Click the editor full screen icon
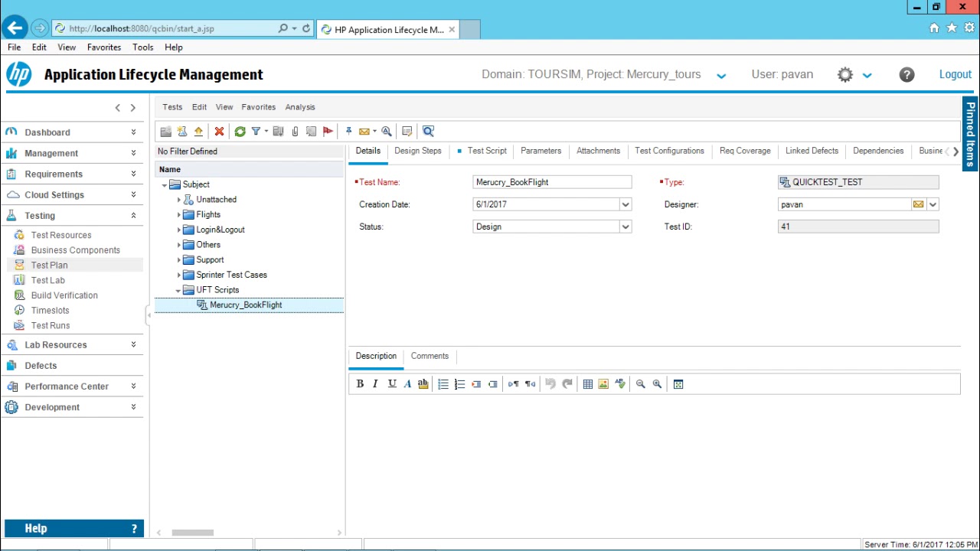Screen dimensions: 980x551 tap(678, 384)
